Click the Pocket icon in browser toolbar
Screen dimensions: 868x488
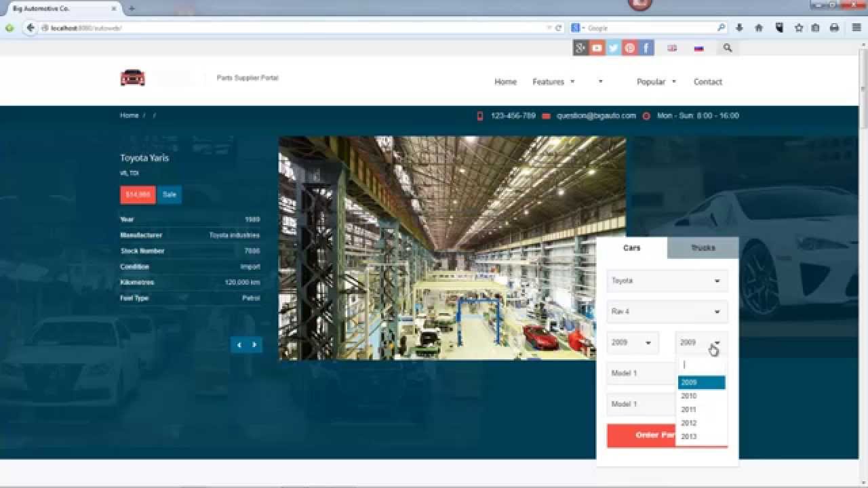tap(779, 28)
